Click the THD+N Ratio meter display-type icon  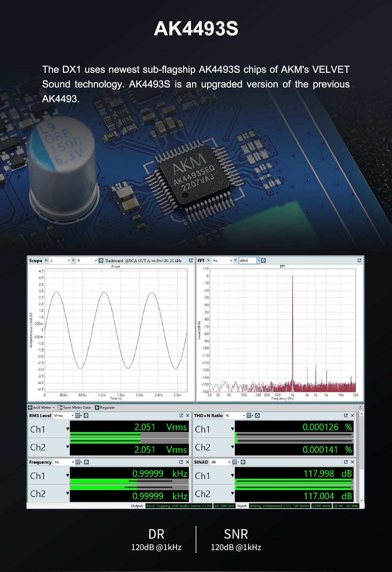point(250,415)
